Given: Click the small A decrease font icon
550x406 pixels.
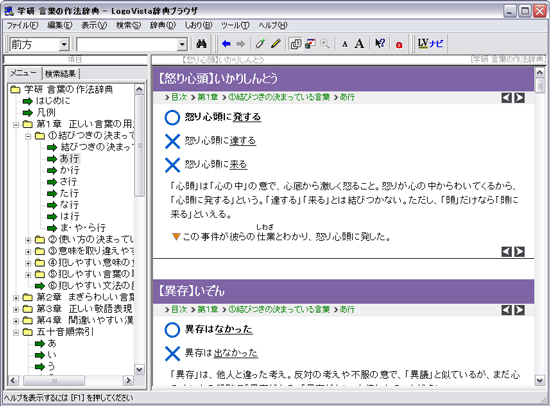Looking at the screenshot, I should pyautogui.click(x=345, y=44).
